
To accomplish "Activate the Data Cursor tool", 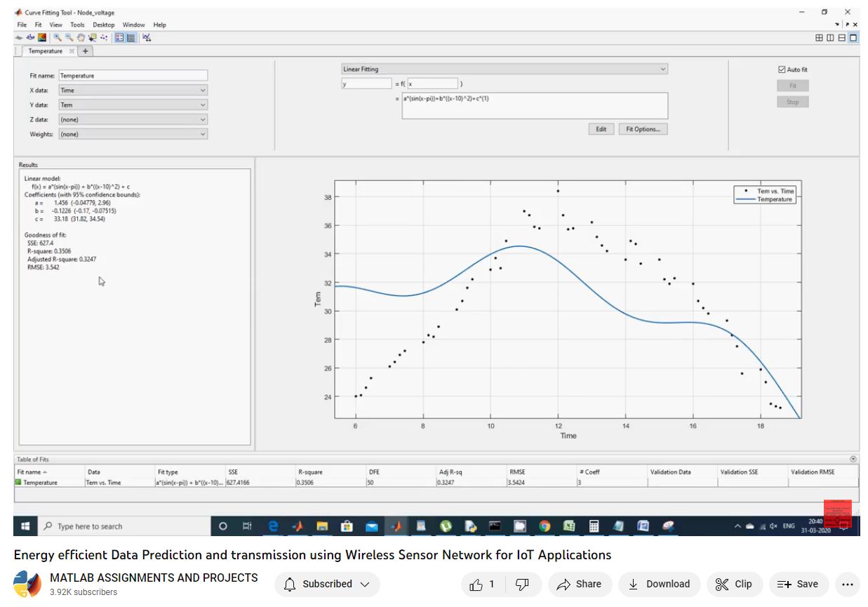I will coord(92,37).
